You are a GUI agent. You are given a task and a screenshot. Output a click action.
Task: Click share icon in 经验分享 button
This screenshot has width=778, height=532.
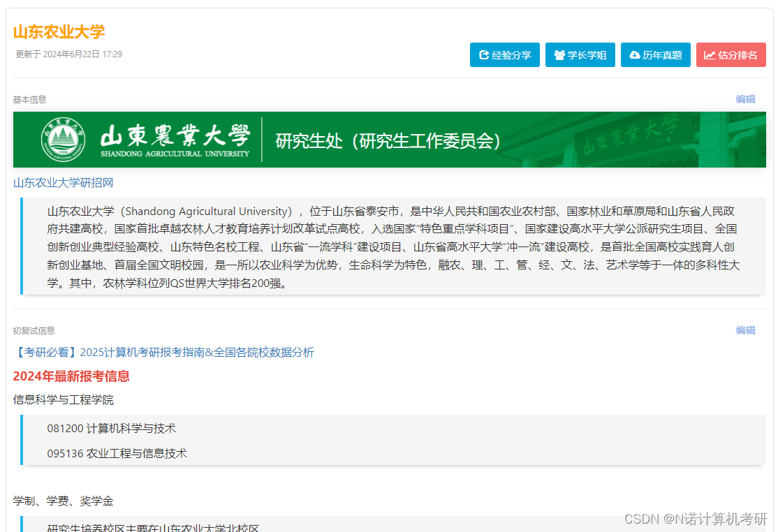[x=484, y=55]
